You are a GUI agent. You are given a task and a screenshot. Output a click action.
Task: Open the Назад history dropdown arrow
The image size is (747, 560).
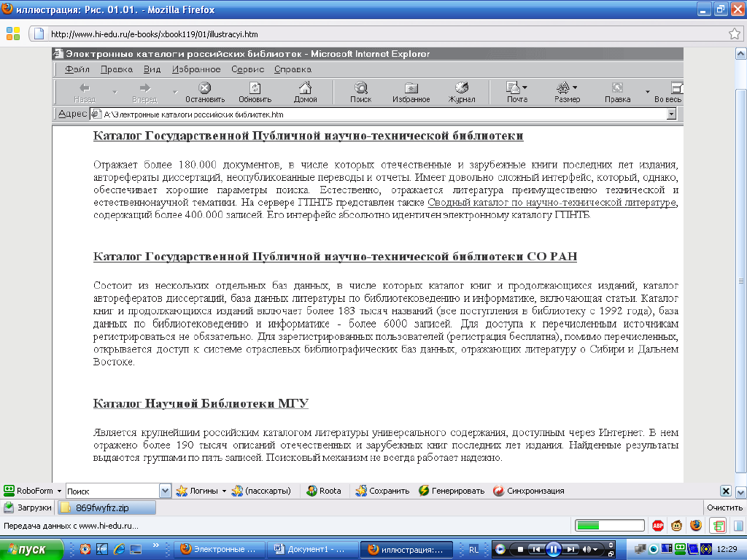[115, 91]
